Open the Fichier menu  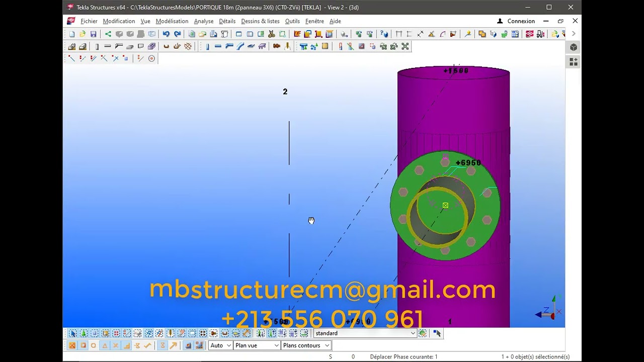point(89,21)
